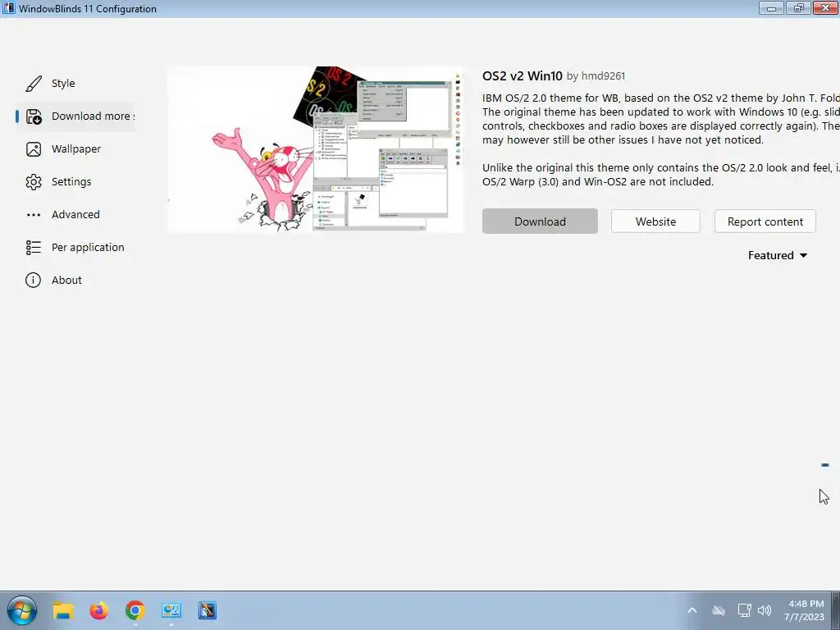The image size is (840, 630).
Task: Click the Advanced three-dots icon
Action: tap(33, 215)
